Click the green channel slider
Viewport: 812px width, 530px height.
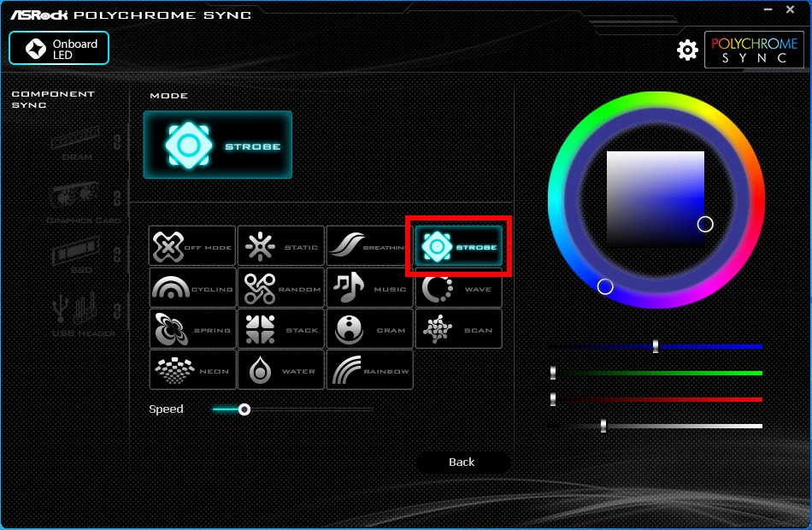(x=656, y=373)
